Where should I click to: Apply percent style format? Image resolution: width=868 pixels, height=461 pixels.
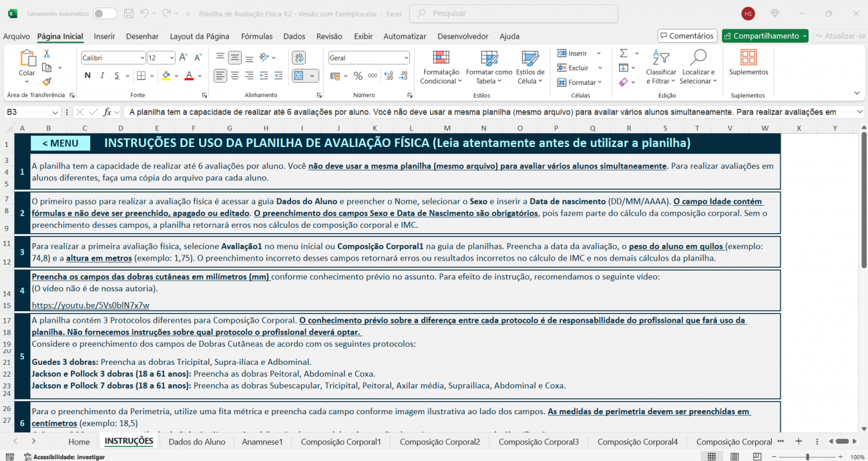358,75
